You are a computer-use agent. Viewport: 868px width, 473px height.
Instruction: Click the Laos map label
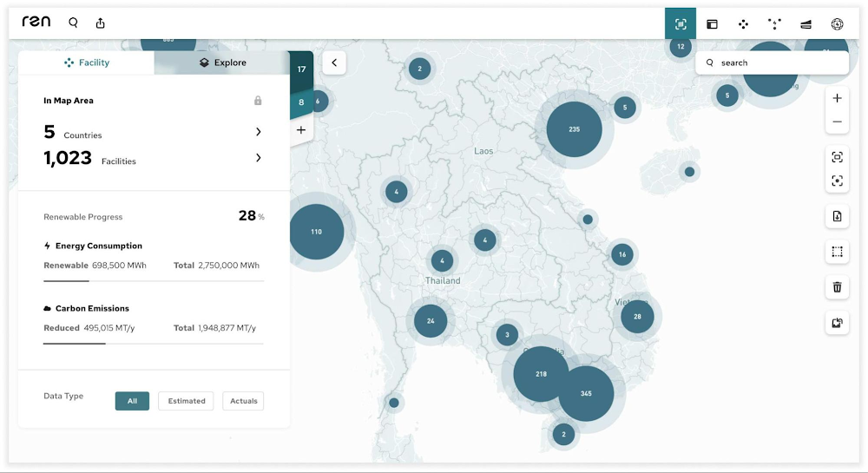coord(483,150)
